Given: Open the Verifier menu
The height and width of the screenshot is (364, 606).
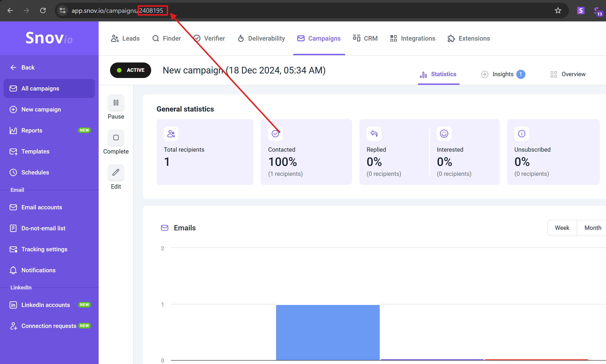Looking at the screenshot, I should pos(209,39).
